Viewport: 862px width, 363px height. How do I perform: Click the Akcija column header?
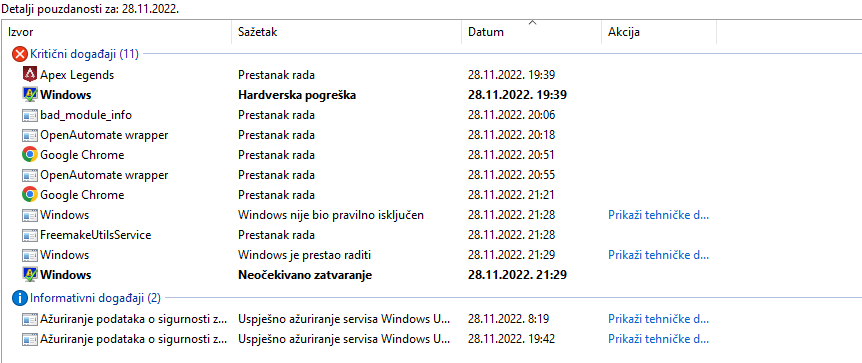tap(659, 32)
